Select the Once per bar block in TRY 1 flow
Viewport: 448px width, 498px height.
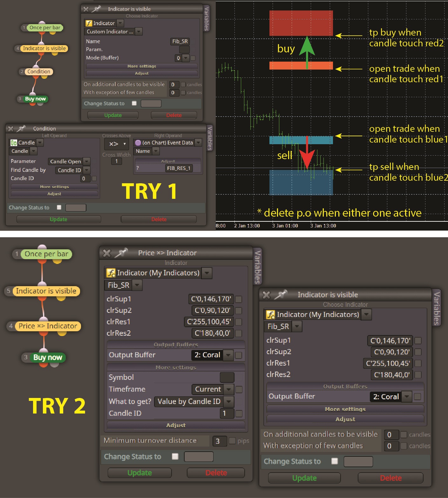[44, 28]
